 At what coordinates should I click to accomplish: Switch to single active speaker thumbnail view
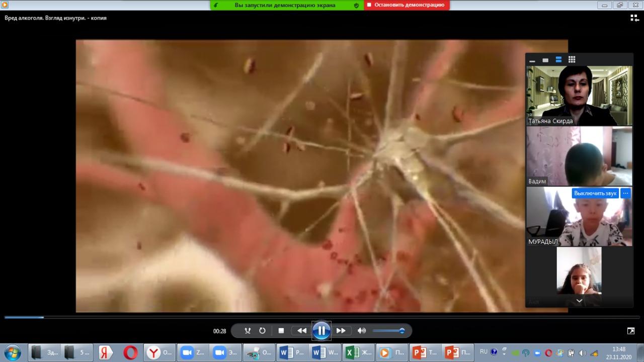click(x=545, y=60)
